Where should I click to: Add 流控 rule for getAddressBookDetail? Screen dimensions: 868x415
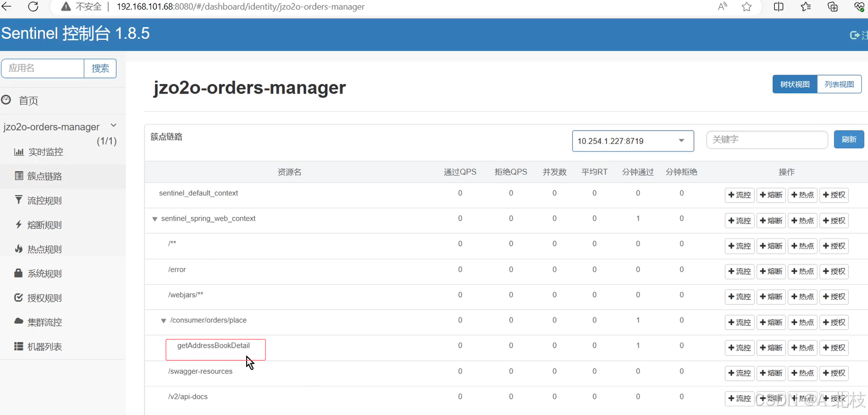(740, 348)
